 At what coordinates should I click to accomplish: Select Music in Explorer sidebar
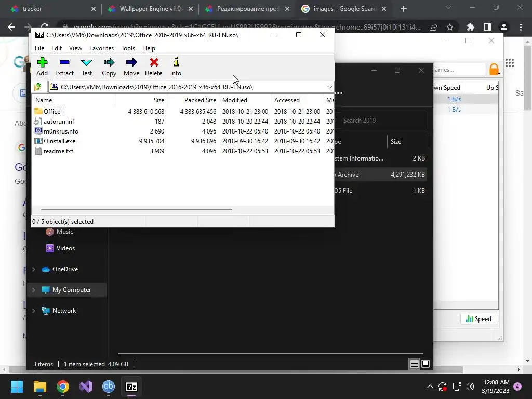coord(60,232)
